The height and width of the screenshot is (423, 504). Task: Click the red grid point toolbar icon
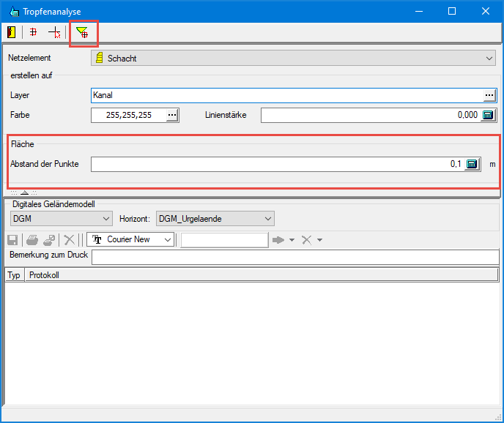coord(33,32)
